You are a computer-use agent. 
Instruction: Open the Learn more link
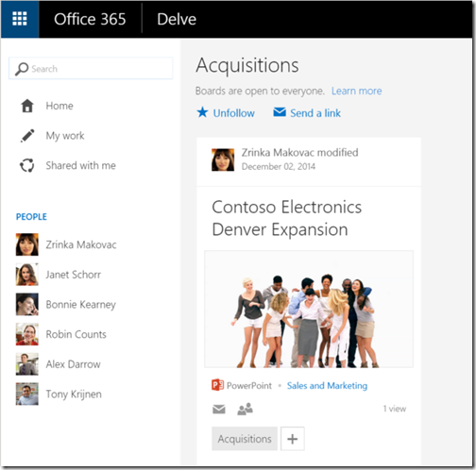click(x=357, y=91)
